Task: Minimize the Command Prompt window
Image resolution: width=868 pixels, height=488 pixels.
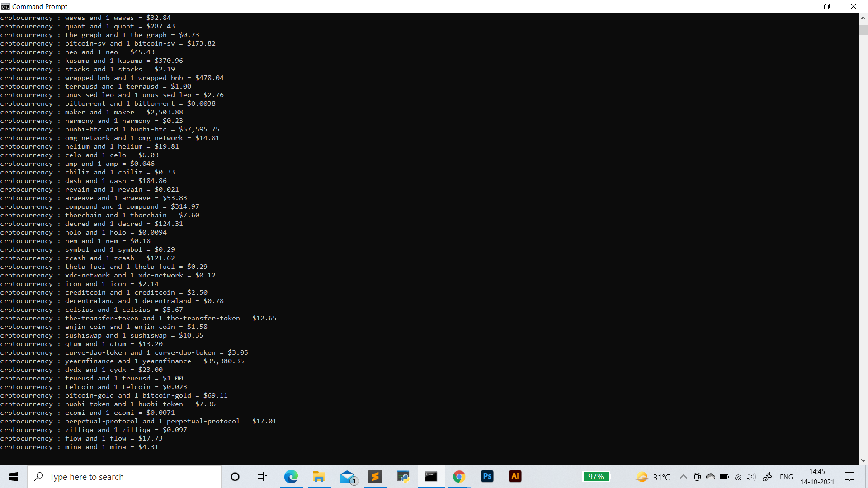Action: [x=801, y=6]
